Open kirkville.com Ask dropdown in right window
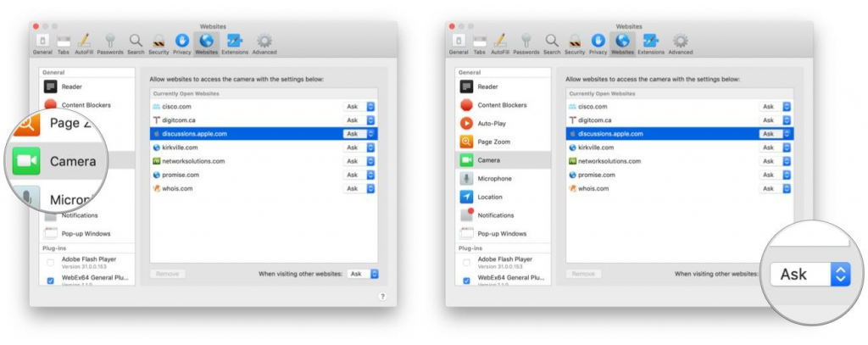 (775, 147)
